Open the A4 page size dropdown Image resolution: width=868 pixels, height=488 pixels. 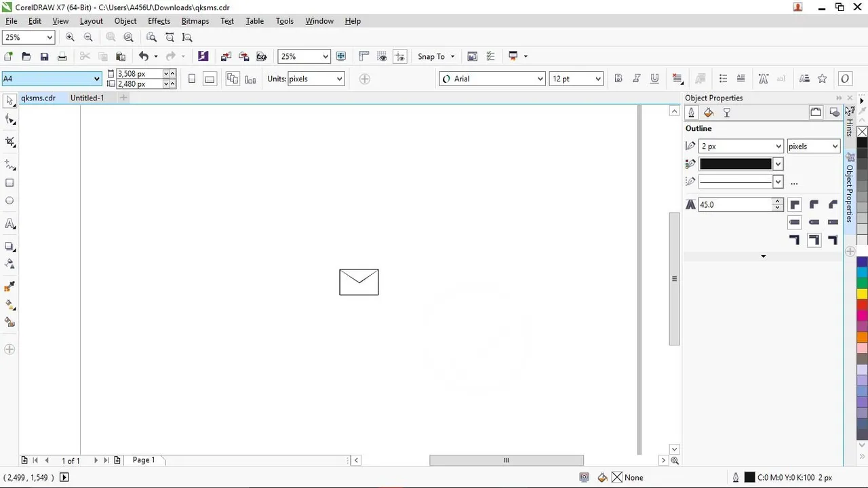click(x=96, y=79)
